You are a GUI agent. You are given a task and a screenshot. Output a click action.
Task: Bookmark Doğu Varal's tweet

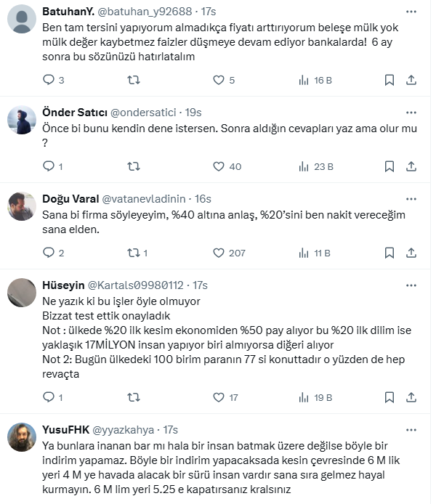(x=389, y=253)
